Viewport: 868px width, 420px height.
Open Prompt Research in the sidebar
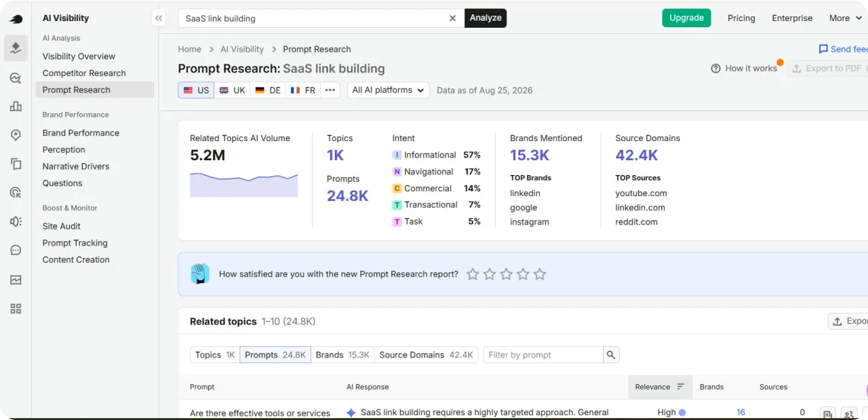95,90
